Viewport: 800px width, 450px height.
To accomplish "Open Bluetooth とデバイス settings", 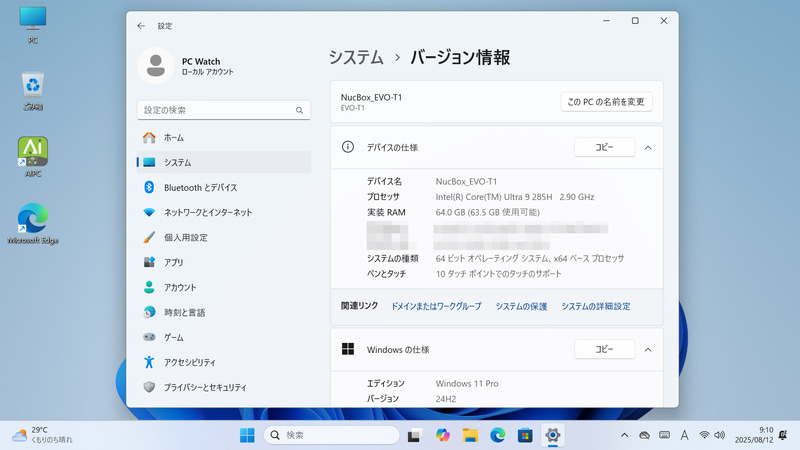I will click(x=223, y=187).
